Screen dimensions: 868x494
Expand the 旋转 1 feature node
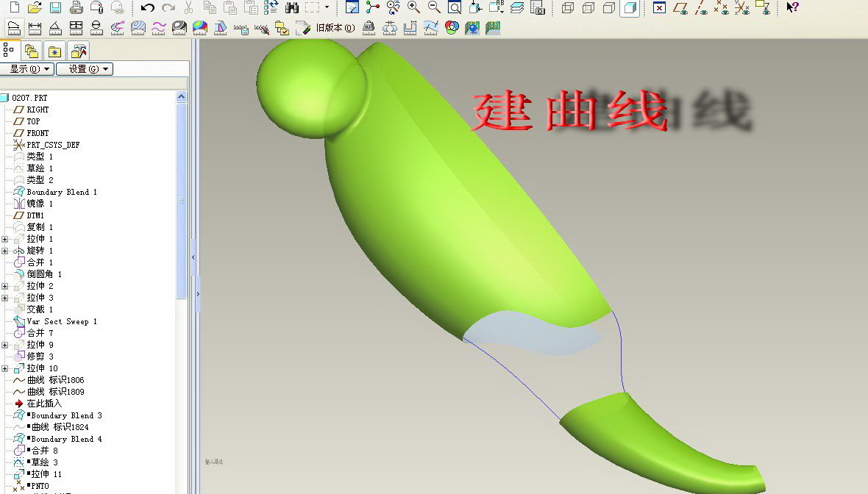(x=5, y=251)
